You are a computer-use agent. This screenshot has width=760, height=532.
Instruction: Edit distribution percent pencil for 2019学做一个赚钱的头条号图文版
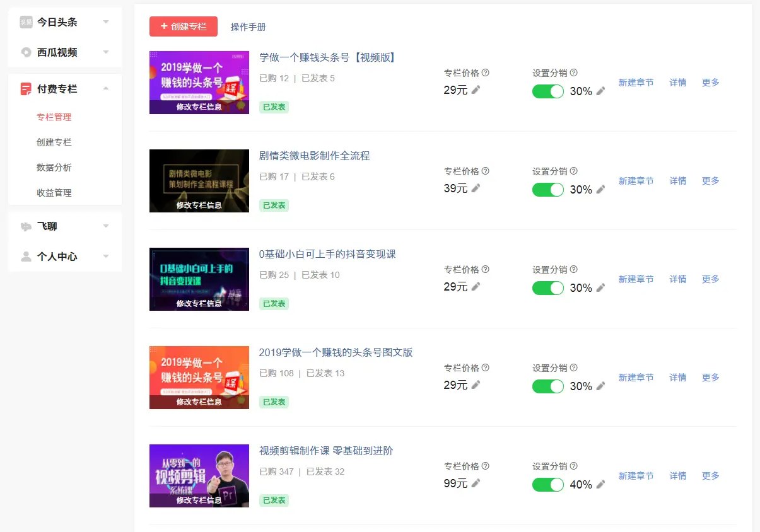600,386
